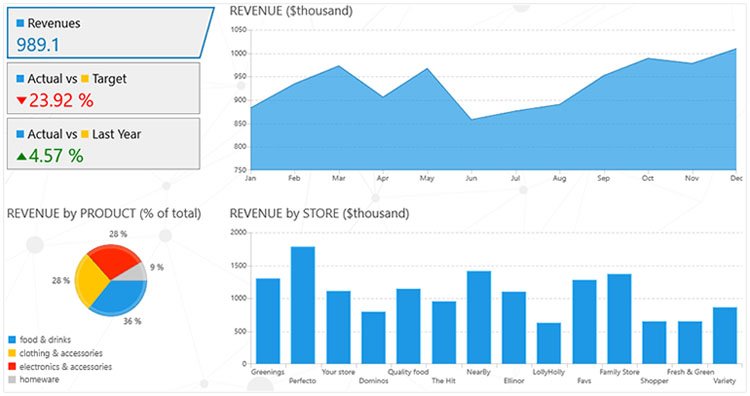Click the NearBy store bar
The width and height of the screenshot is (750, 396).
pyautogui.click(x=479, y=318)
